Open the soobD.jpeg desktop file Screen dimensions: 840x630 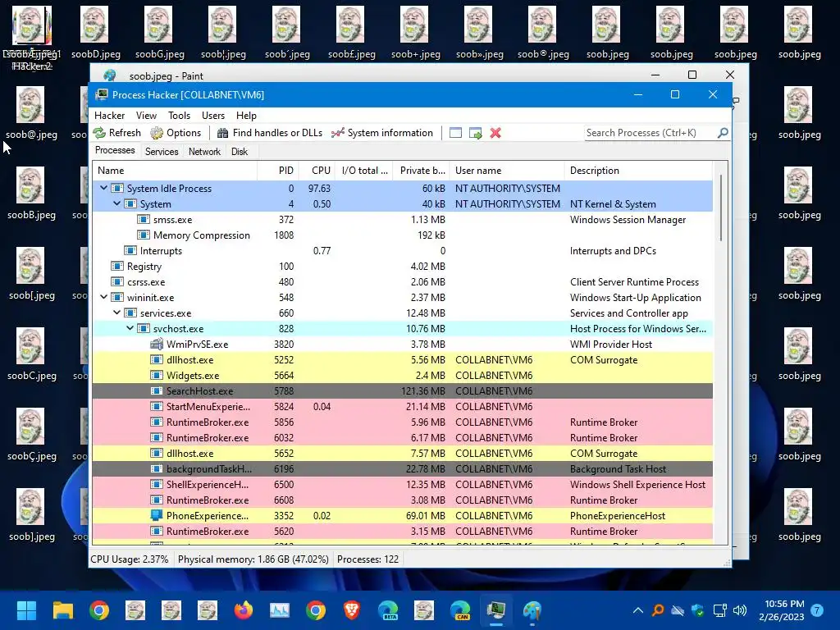[96, 33]
